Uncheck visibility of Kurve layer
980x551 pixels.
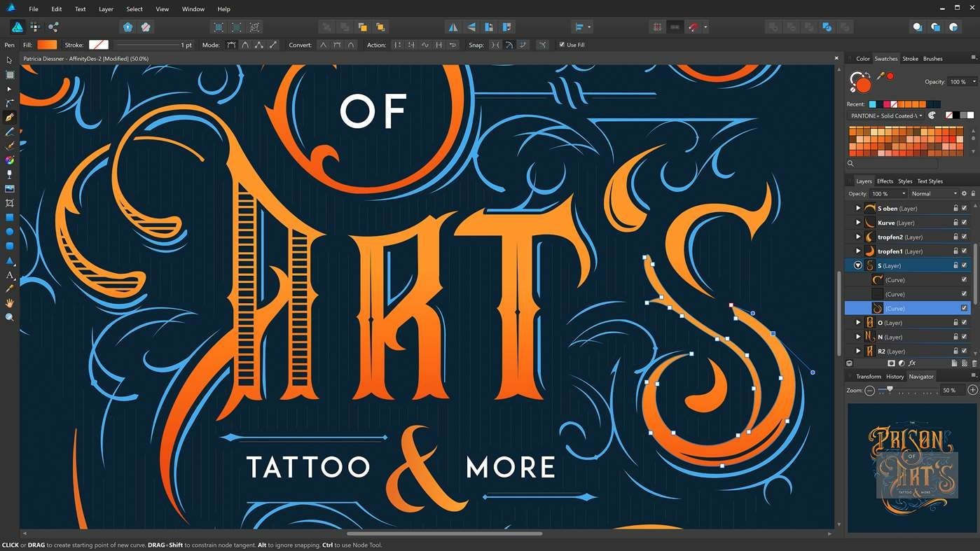tap(964, 223)
